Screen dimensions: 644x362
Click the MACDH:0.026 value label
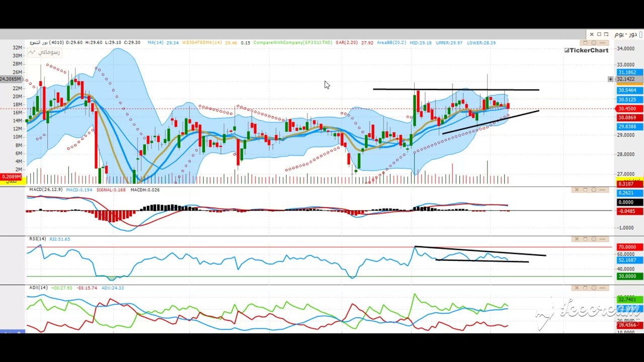145,190
